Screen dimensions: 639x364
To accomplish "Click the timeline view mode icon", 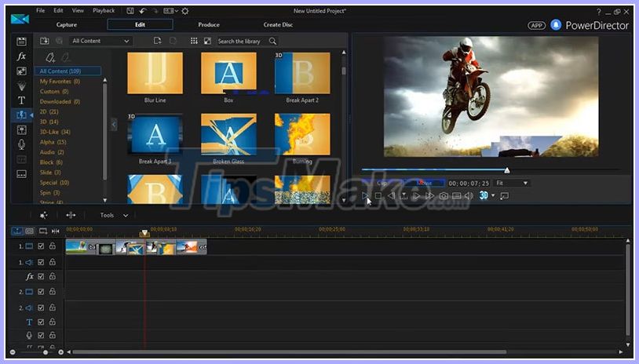I will click(x=16, y=231).
